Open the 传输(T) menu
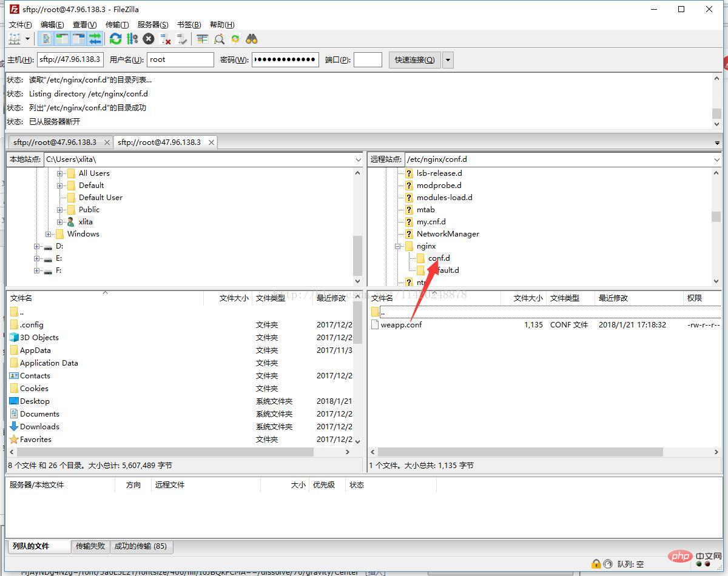Screen dimensions: 728x576 click(117, 24)
